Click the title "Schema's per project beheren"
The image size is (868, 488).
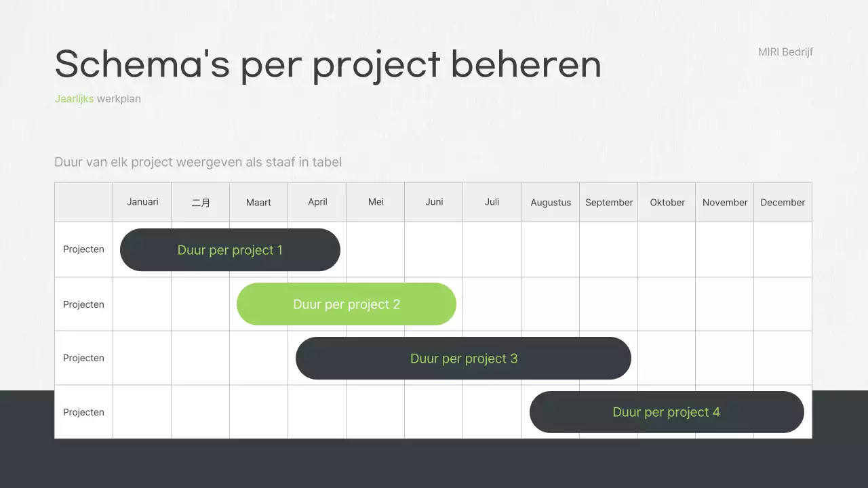pyautogui.click(x=328, y=64)
